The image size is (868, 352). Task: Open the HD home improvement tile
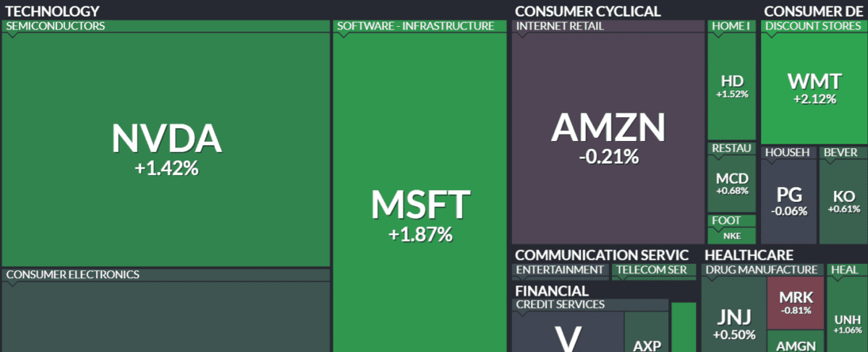732,85
